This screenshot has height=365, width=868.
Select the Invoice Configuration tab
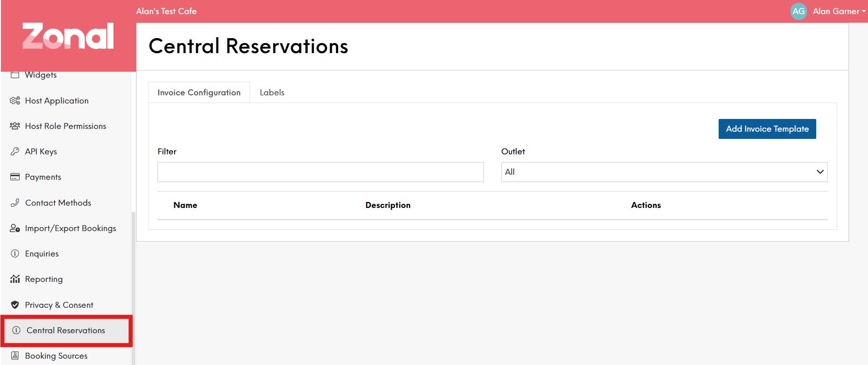pos(199,93)
